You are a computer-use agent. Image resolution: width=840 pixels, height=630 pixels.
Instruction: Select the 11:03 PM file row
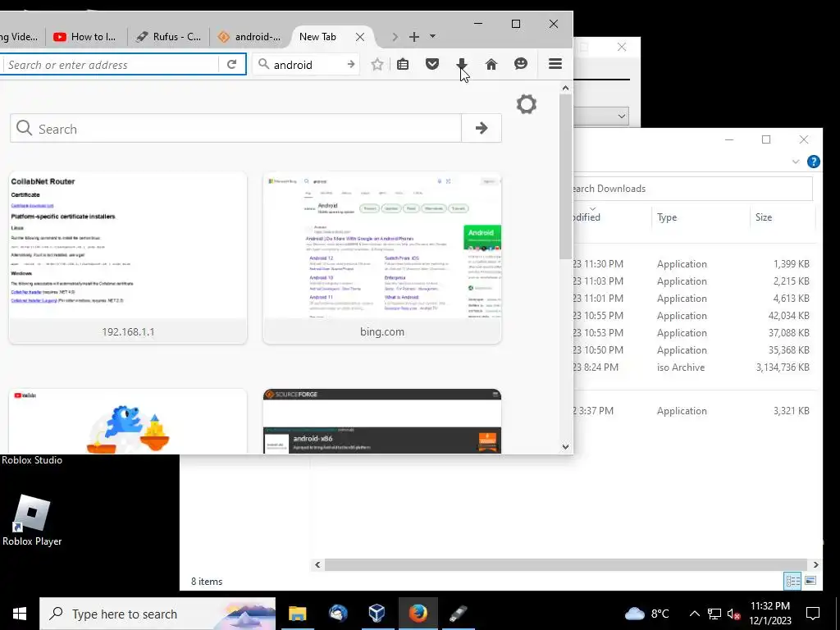[694, 281]
